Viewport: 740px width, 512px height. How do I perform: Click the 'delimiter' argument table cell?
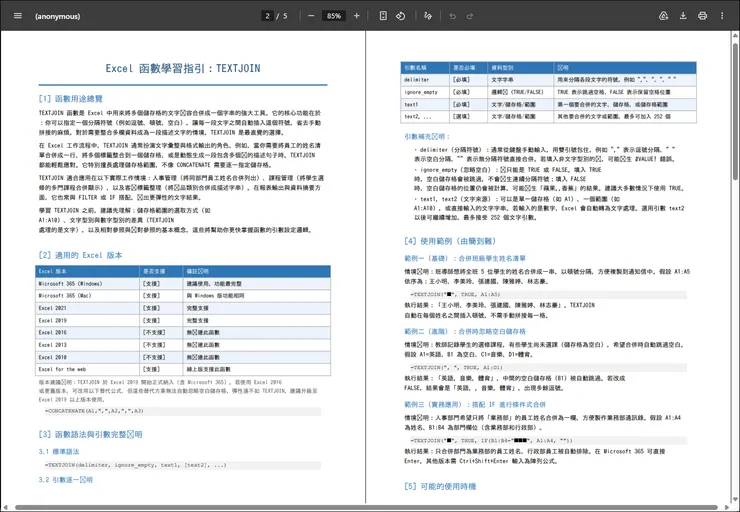[425, 80]
